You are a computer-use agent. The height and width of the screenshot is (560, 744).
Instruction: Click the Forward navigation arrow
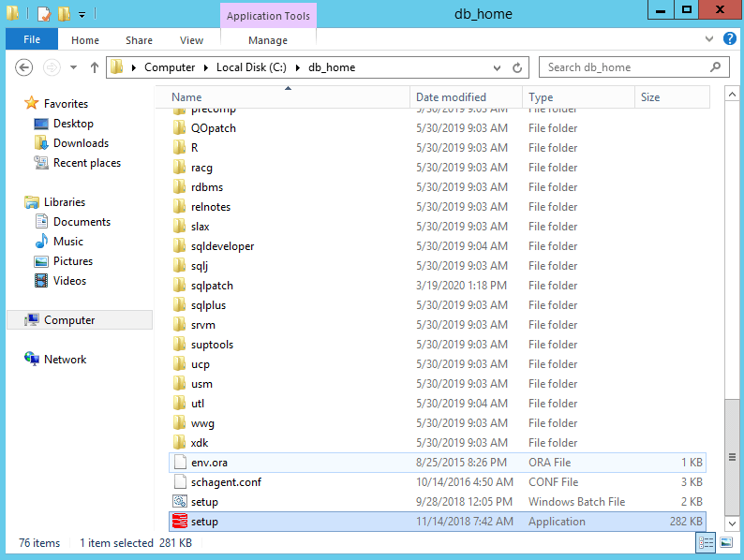[52, 67]
